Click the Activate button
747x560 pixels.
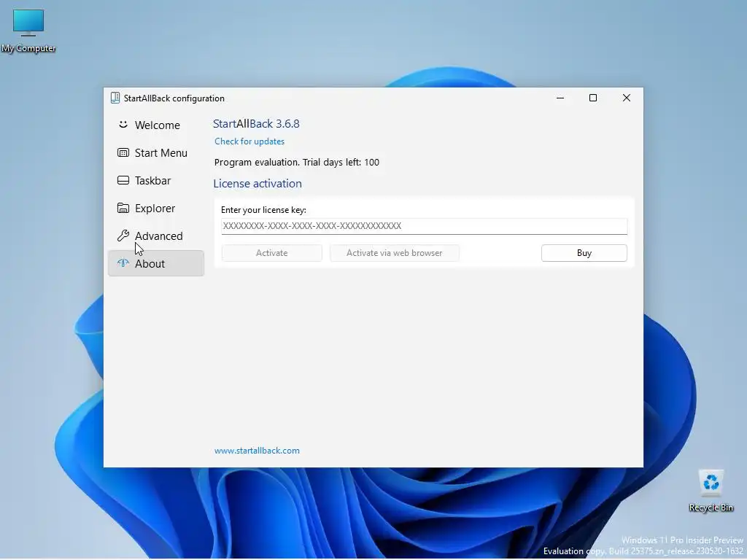click(271, 253)
